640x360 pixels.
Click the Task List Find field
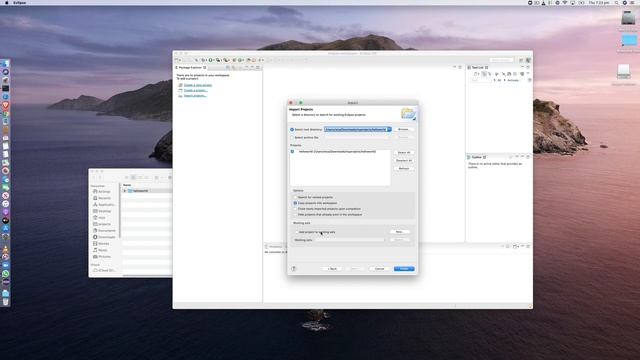coord(481,80)
